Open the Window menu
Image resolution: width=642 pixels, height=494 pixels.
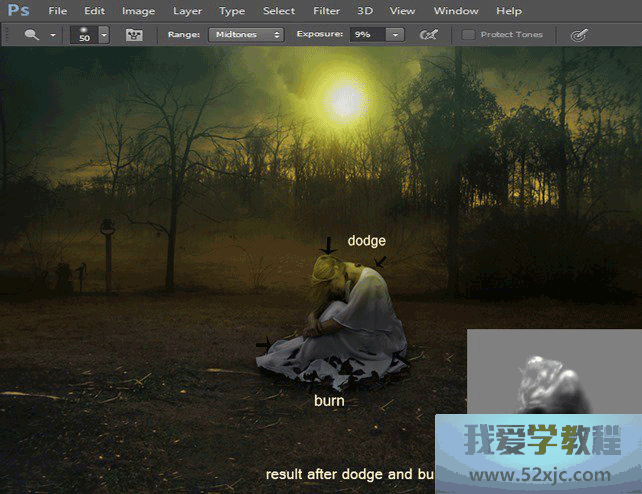[x=456, y=11]
